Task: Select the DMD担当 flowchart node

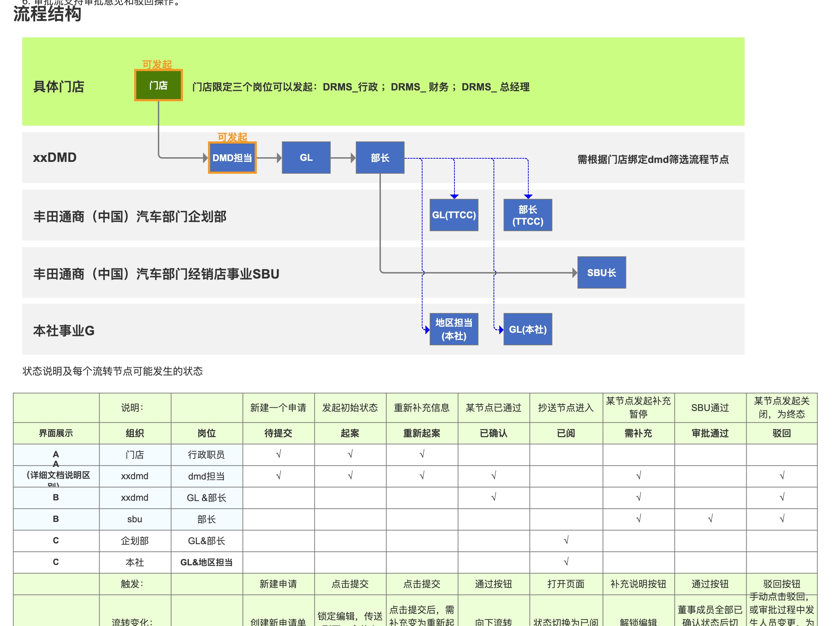Action: pos(232,158)
